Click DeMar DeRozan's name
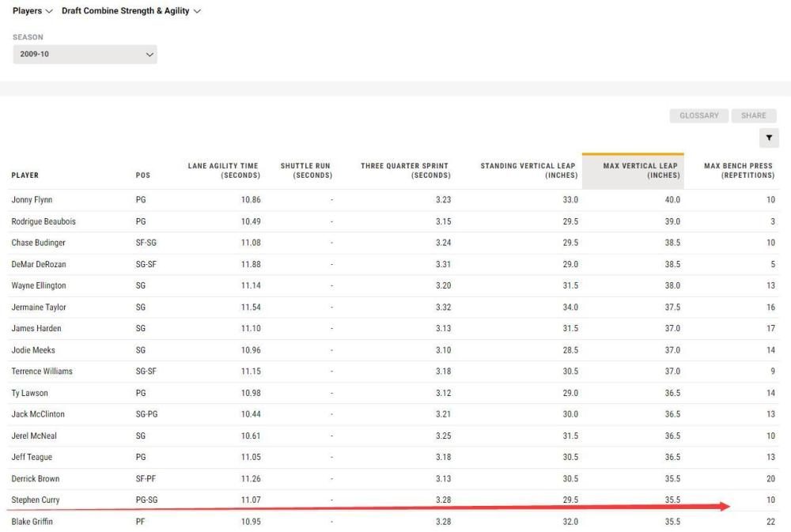 coord(39,264)
